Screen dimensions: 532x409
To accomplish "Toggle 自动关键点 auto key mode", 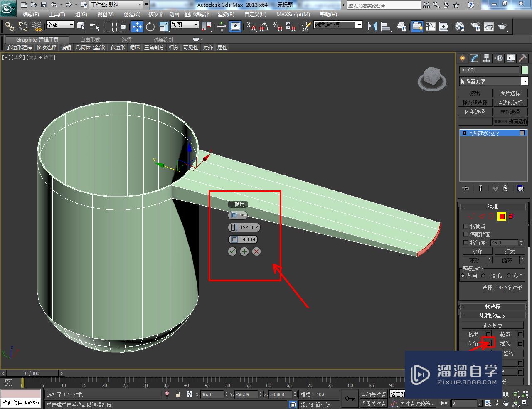I will (373, 394).
